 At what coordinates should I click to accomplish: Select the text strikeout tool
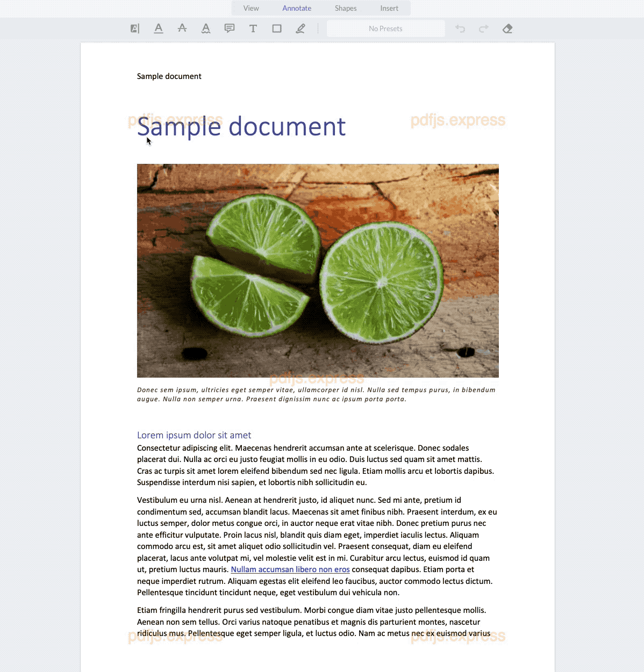(x=182, y=28)
